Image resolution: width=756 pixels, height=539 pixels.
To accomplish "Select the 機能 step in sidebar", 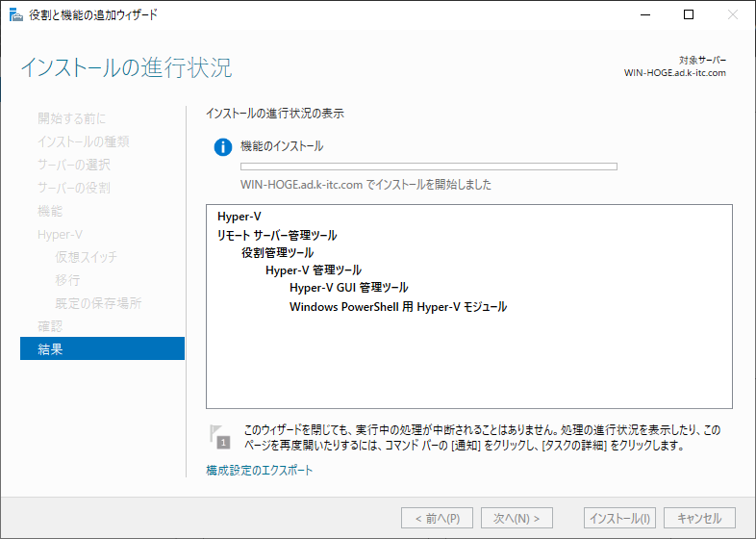I will click(x=50, y=211).
